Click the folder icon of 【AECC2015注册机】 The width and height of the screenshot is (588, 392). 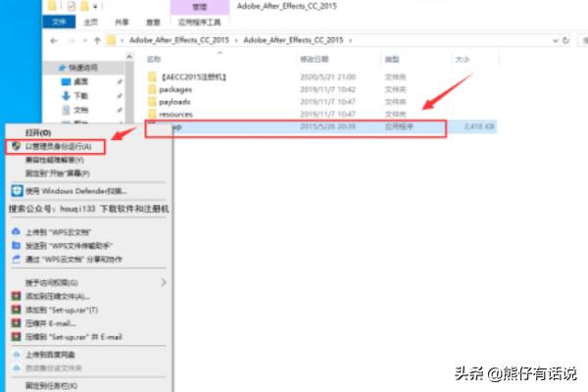tap(152, 76)
